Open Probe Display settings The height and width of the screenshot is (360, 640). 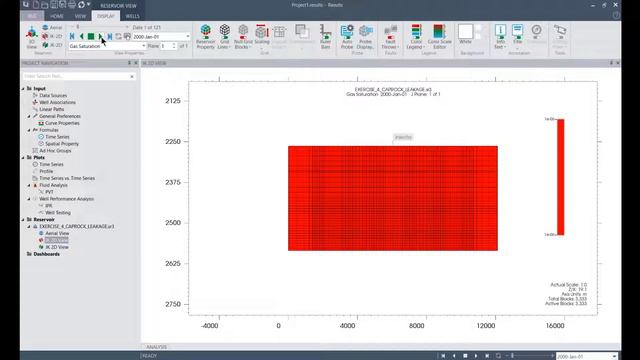point(365,37)
